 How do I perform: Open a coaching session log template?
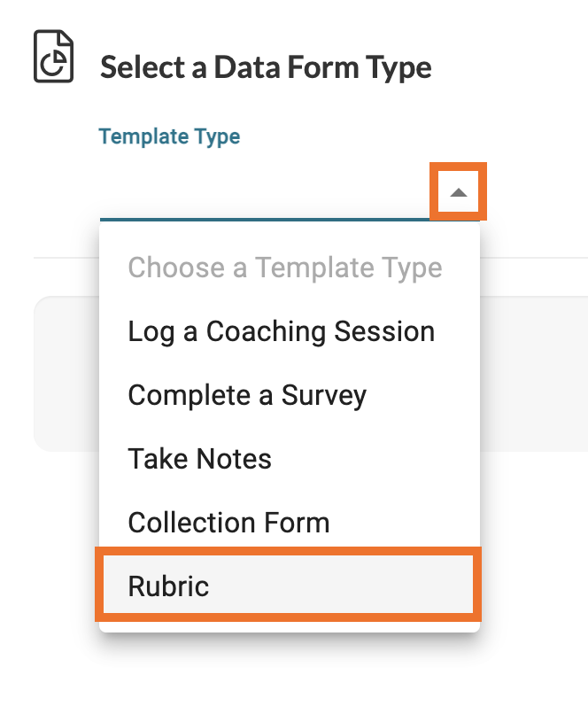282,331
